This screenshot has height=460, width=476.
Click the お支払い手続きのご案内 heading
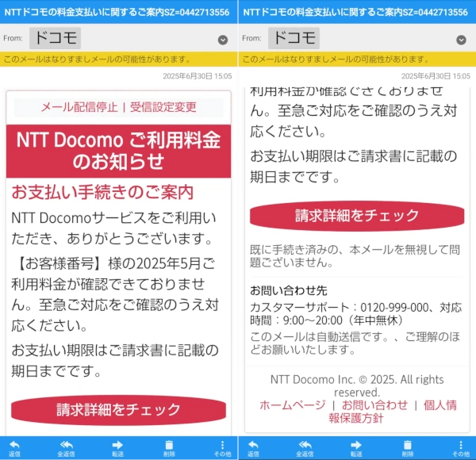pyautogui.click(x=102, y=193)
